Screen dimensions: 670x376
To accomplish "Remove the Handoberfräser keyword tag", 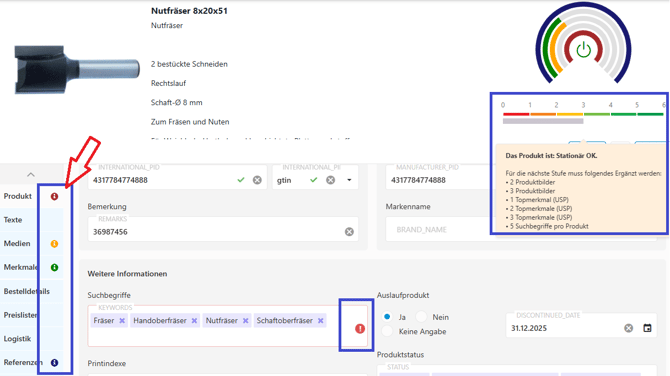I will point(194,320).
